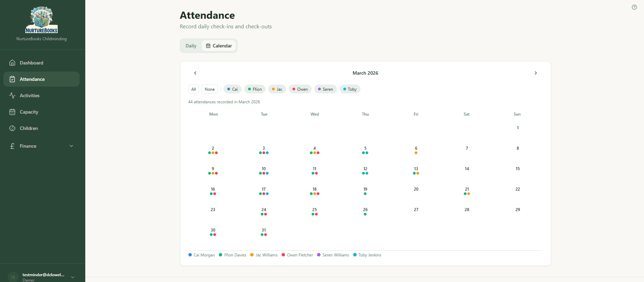Click the Wed column header

pos(315,114)
